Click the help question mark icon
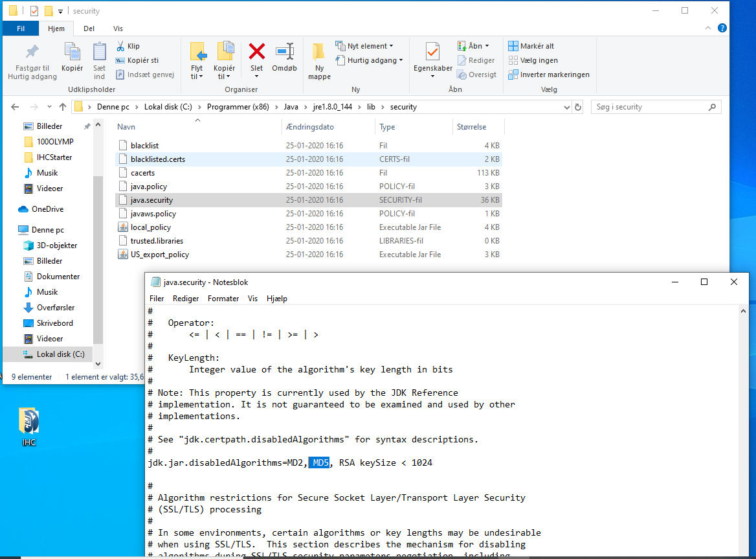This screenshot has width=756, height=559. (x=722, y=28)
